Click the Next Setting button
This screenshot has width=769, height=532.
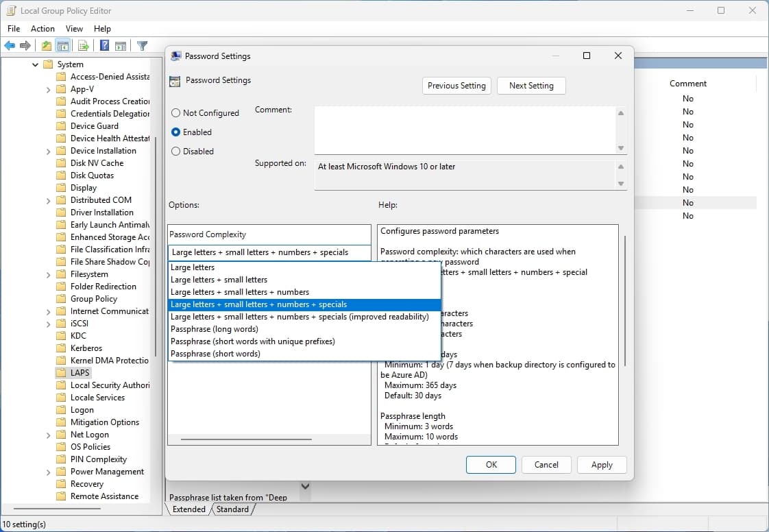click(x=531, y=86)
